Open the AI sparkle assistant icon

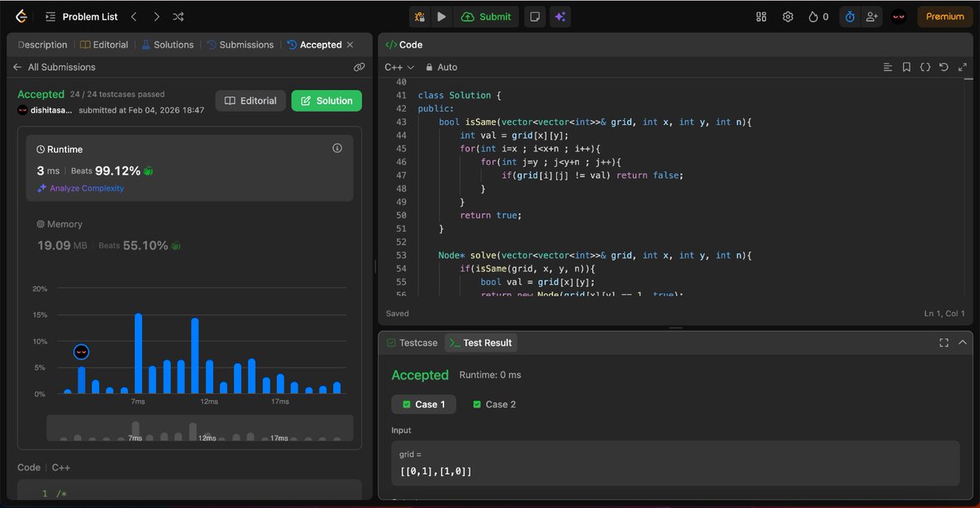[559, 16]
